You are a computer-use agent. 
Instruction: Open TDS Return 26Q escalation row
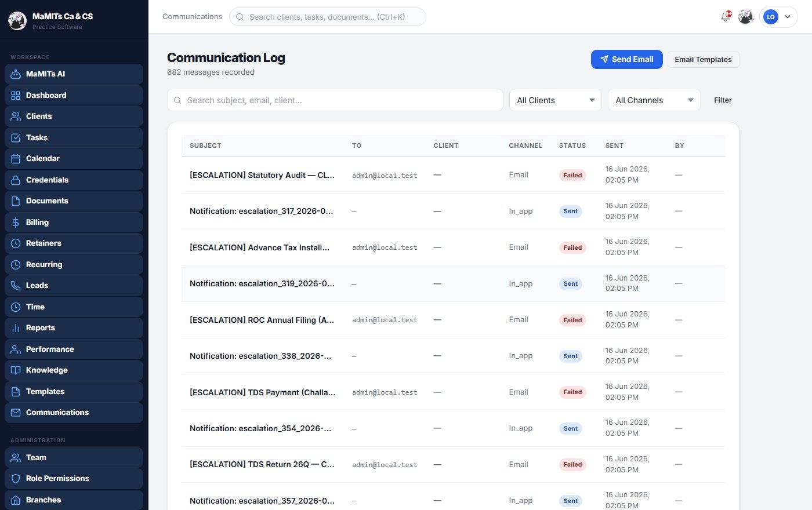[x=262, y=464]
